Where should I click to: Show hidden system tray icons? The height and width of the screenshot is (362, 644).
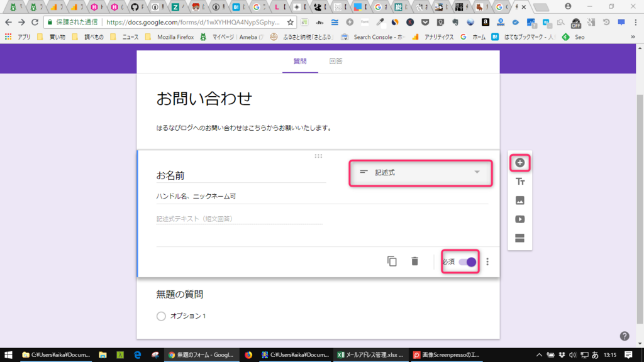click(x=539, y=355)
